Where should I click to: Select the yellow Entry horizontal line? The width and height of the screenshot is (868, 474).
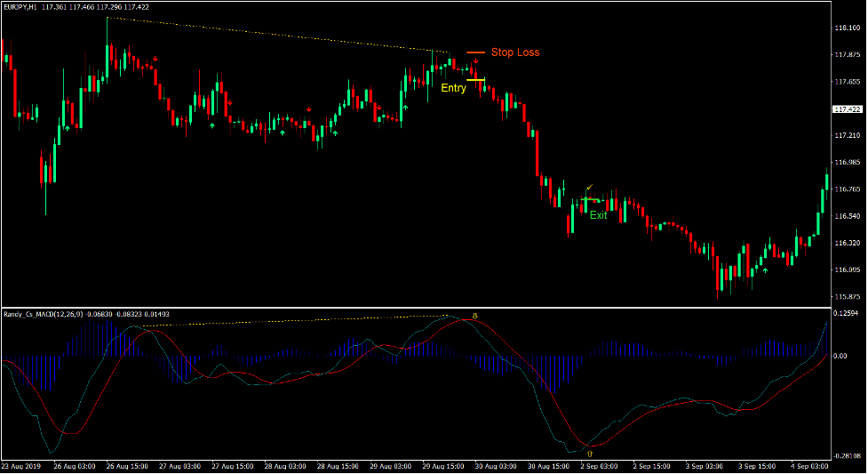pyautogui.click(x=476, y=80)
